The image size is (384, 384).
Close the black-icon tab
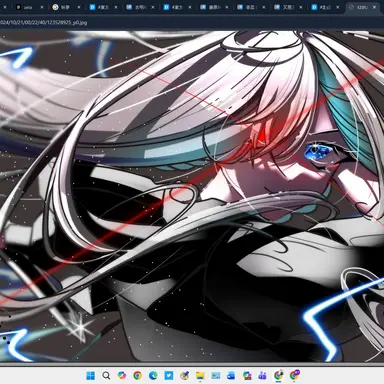click(42, 7)
